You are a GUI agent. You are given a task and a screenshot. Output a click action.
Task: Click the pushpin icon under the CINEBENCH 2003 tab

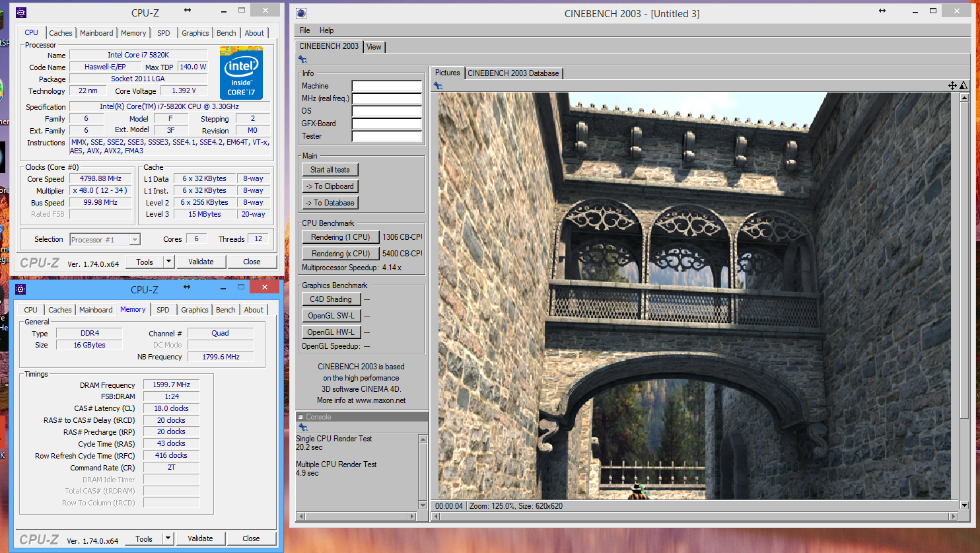click(x=302, y=59)
